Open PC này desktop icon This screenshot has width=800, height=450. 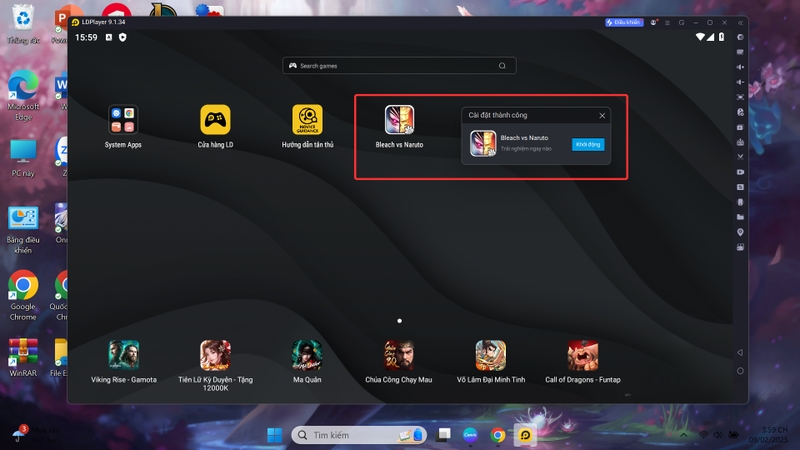coord(23,158)
